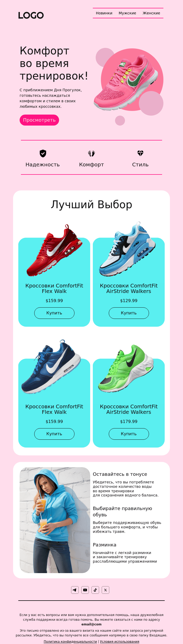Open the Мужские menu item

coord(127,13)
